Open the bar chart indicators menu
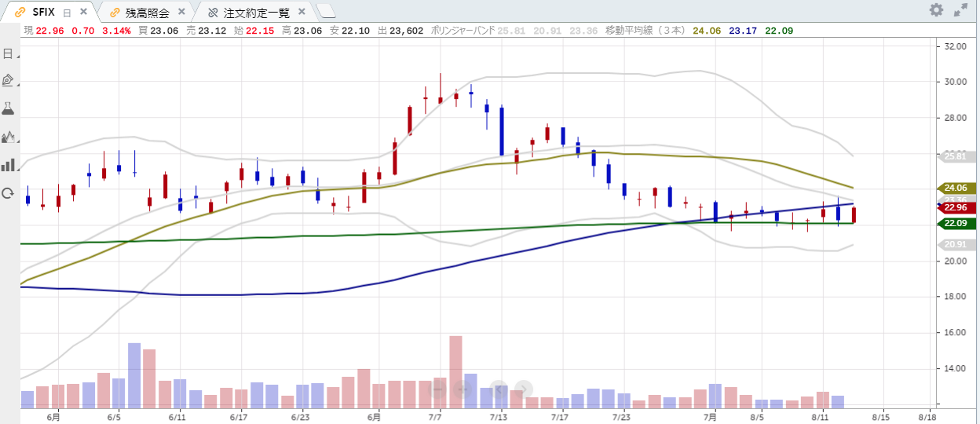 click(8, 165)
